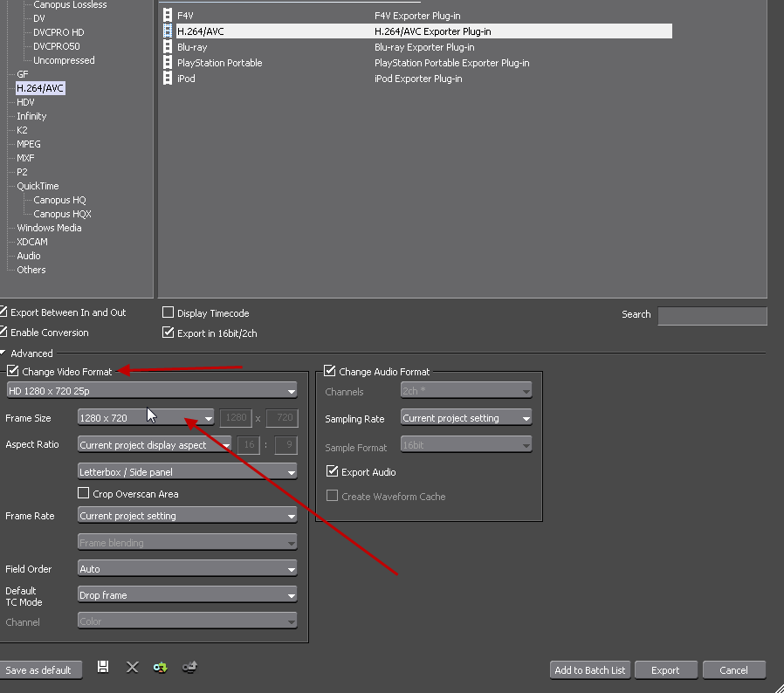Click the film icon beside F4V exporter
Viewport: 784px width, 693px height.
tap(168, 16)
